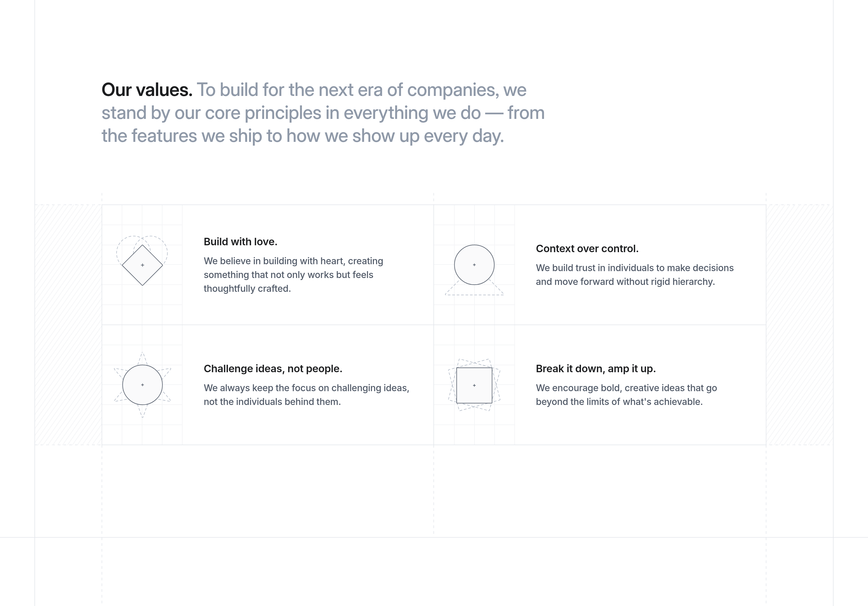Click the dashed heart outline above the diamond
Image resolution: width=868 pixels, height=606 pixels.
(125, 242)
